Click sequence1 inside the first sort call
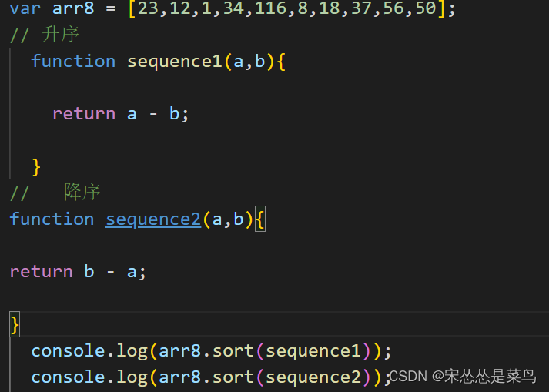The height and width of the screenshot is (392, 549). (x=313, y=351)
